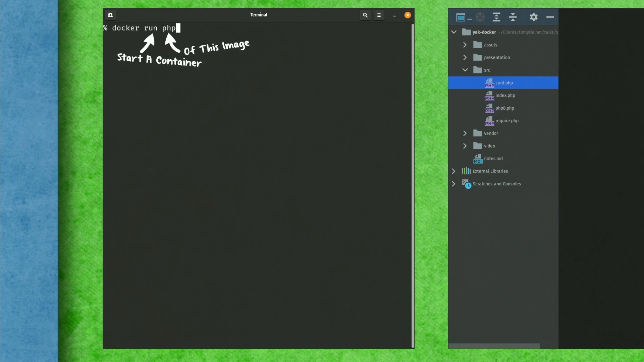Expand the vendor folder in project tree

point(465,133)
